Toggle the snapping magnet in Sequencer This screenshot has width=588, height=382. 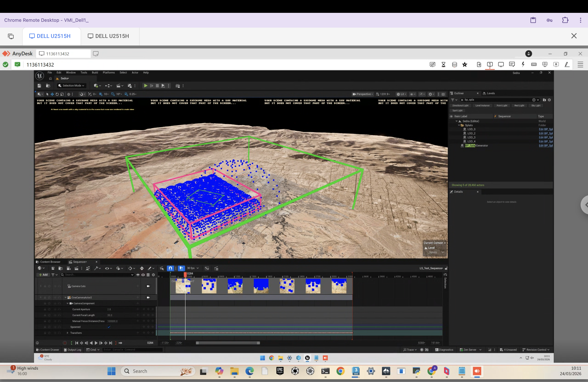point(171,268)
